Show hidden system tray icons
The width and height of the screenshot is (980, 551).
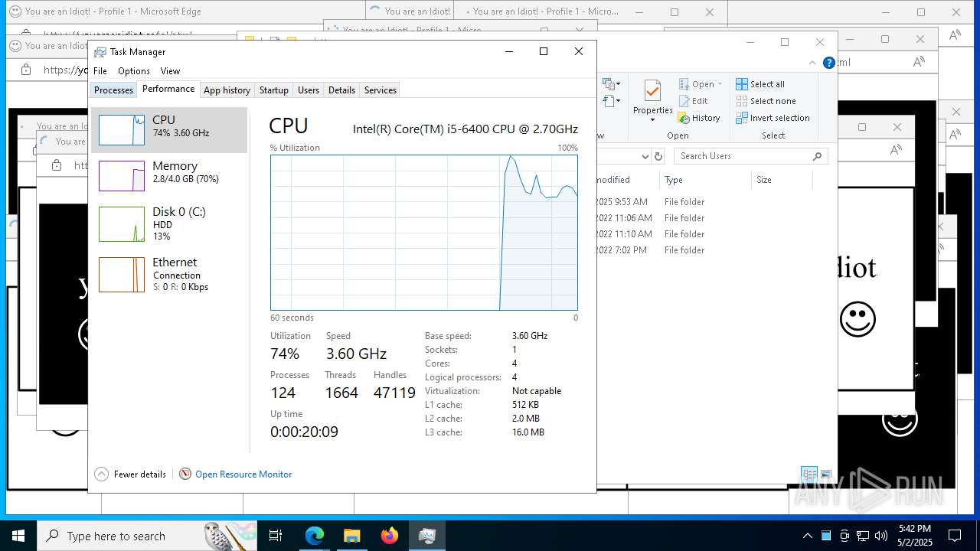coord(807,536)
